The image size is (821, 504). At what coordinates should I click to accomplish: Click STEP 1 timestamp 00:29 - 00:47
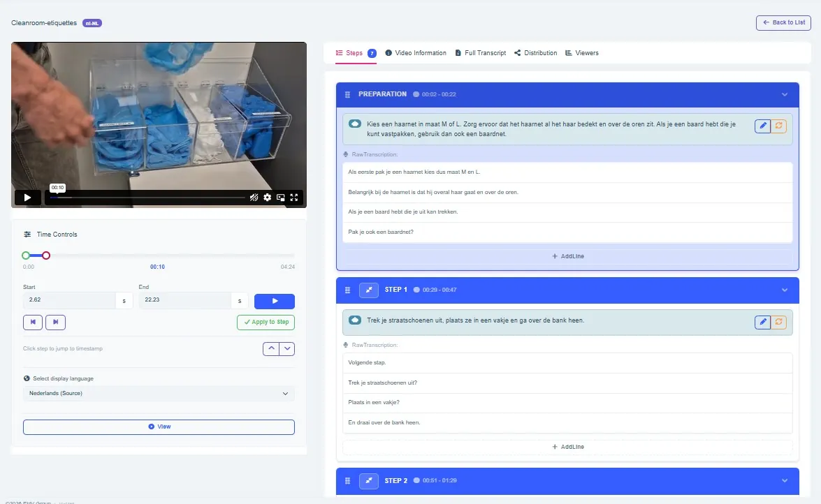pyautogui.click(x=439, y=290)
